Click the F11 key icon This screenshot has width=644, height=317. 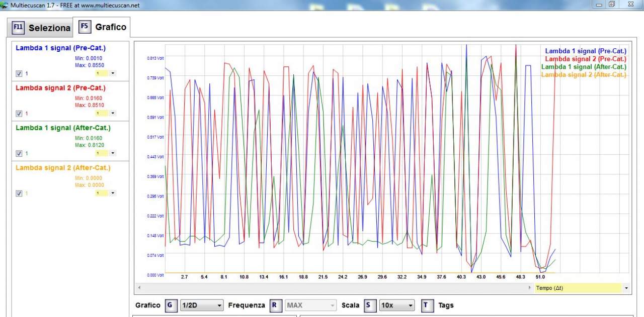(19, 28)
